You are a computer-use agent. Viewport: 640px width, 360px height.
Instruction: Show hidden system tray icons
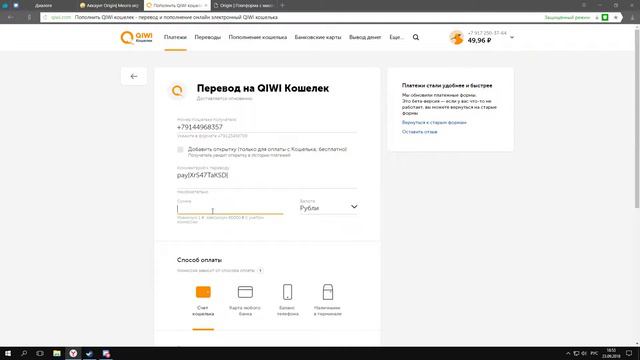pos(568,353)
